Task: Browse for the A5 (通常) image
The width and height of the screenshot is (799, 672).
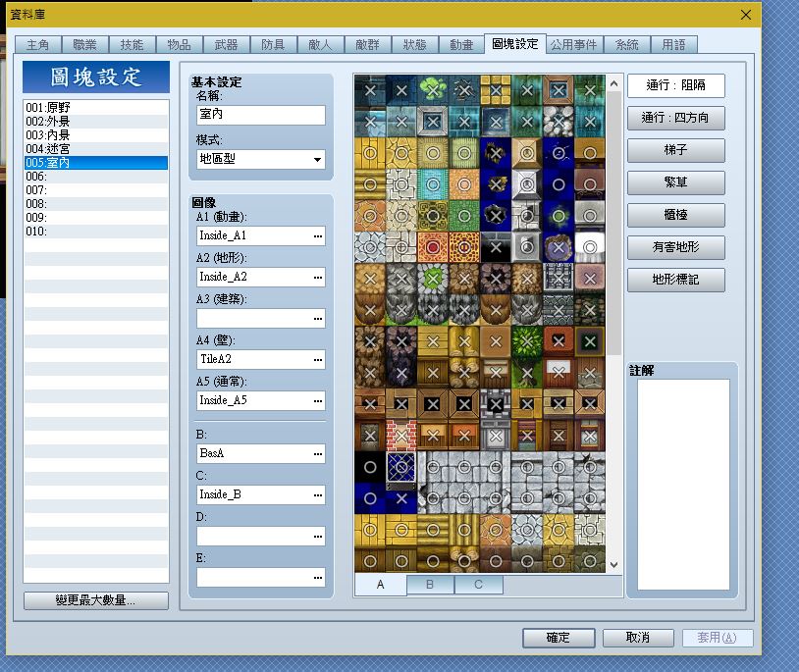Action: (x=318, y=400)
